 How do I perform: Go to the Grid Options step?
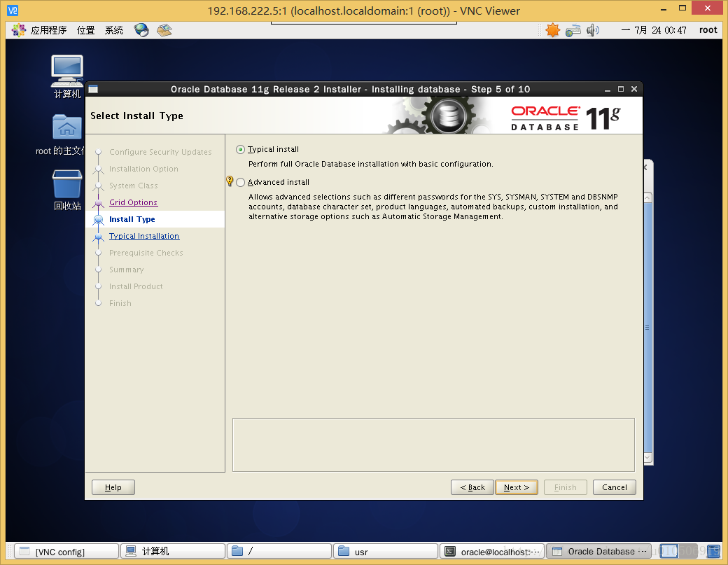(x=133, y=202)
